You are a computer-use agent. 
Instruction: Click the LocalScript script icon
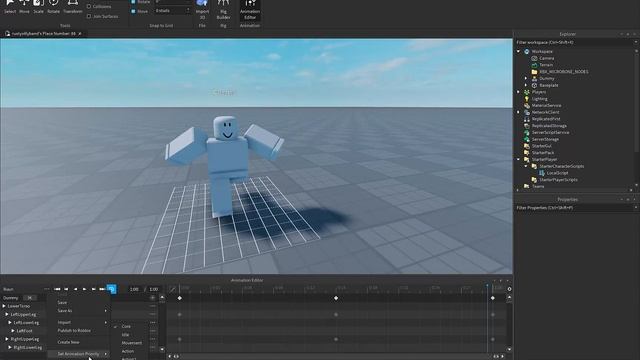(542, 173)
